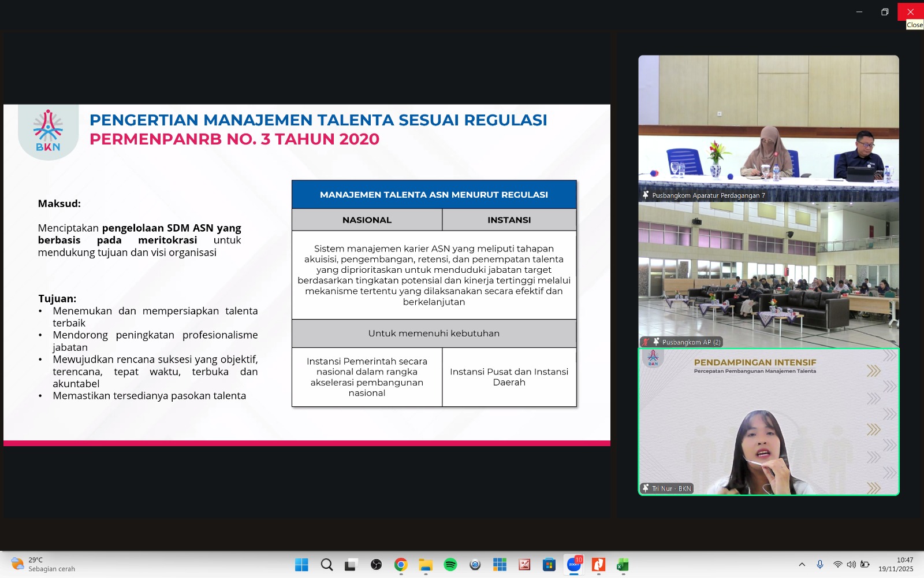Click the microphone icon in system tray
The height and width of the screenshot is (578, 924).
click(820, 565)
